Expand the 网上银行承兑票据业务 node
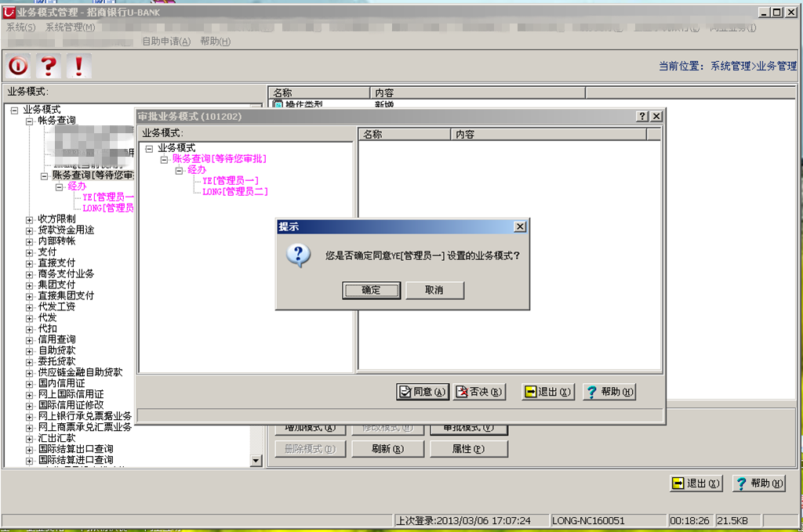The height and width of the screenshot is (532, 803). pyautogui.click(x=30, y=418)
